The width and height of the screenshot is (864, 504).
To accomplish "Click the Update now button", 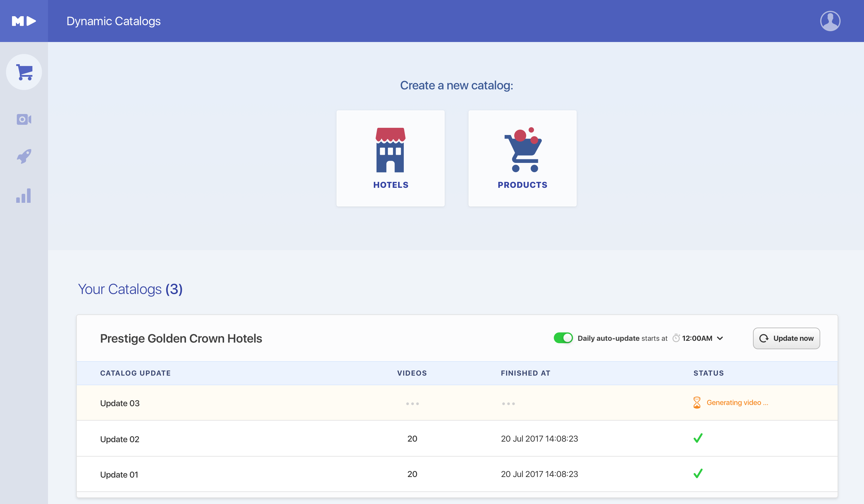I will [786, 338].
